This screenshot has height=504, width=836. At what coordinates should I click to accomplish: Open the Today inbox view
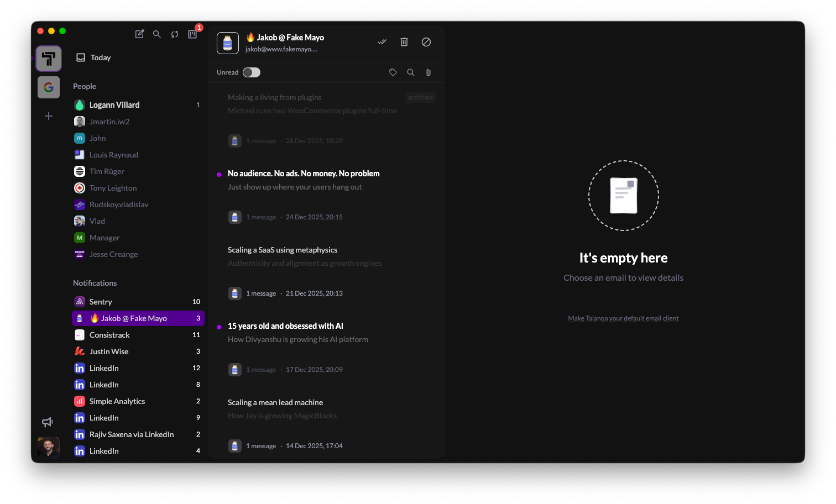100,57
